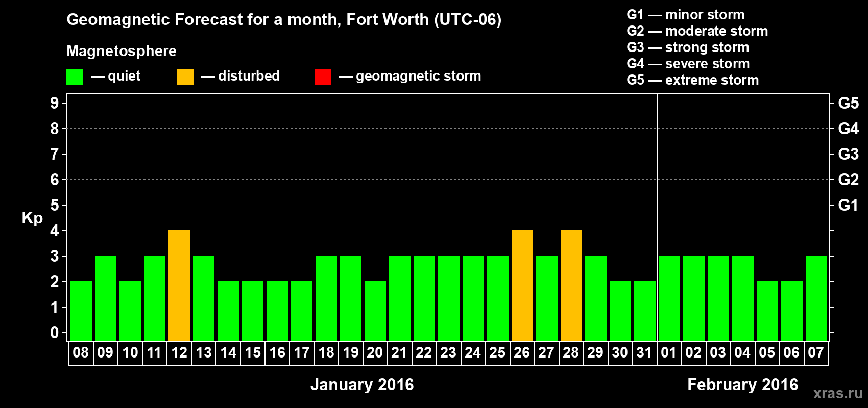Click the G4 label on right axis
Image resolution: width=868 pixels, height=408 pixels.
[x=849, y=129]
